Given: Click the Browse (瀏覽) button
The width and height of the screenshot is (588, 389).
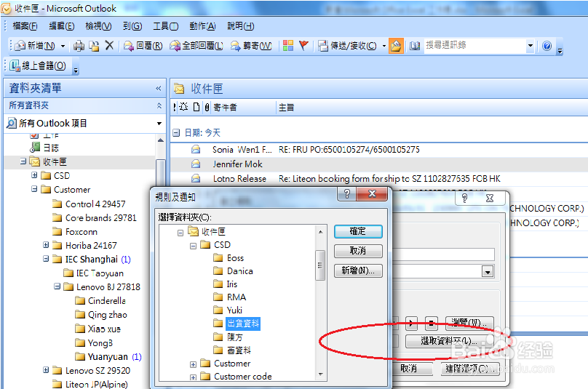Looking at the screenshot, I should pyautogui.click(x=469, y=322).
